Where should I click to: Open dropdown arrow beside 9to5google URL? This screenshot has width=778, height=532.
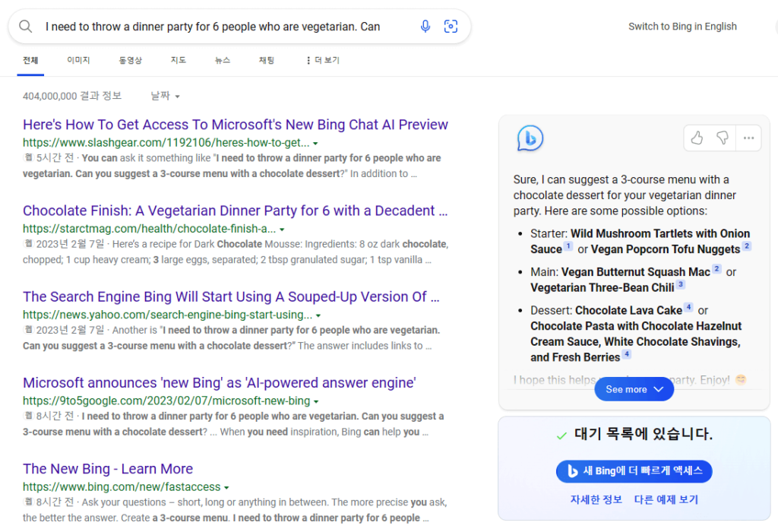[x=316, y=401]
